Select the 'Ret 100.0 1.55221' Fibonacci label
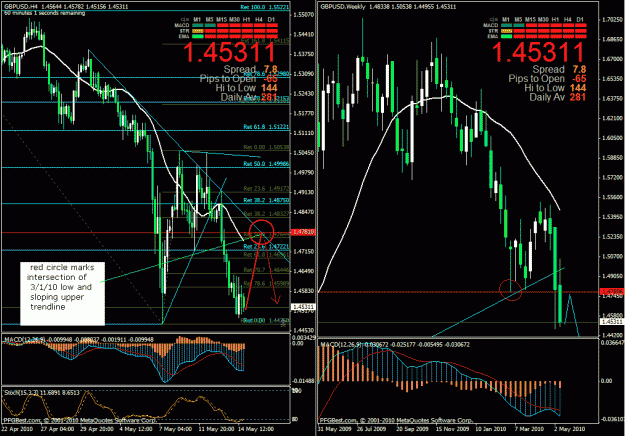This screenshot has width=625, height=436. pos(265,7)
